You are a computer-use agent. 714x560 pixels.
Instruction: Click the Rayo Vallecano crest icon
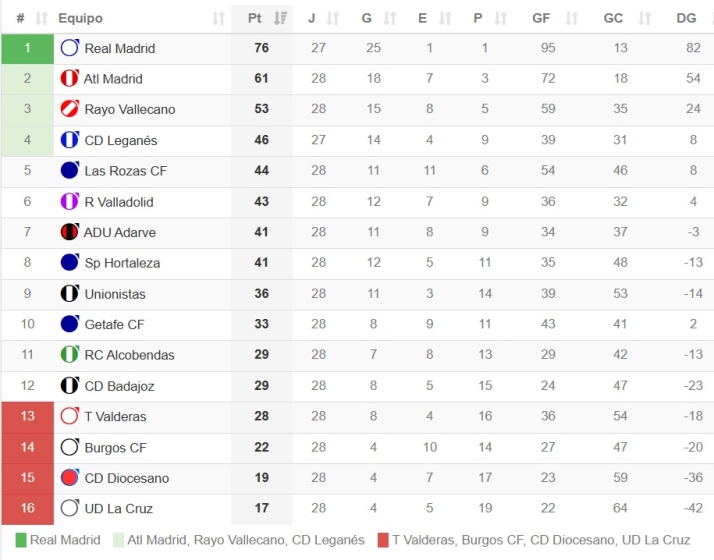click(x=69, y=109)
